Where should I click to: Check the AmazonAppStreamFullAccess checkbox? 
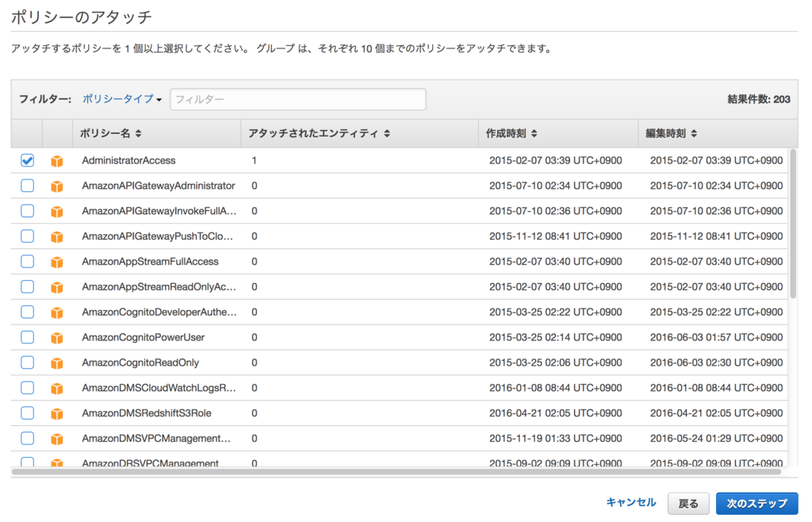click(x=28, y=262)
